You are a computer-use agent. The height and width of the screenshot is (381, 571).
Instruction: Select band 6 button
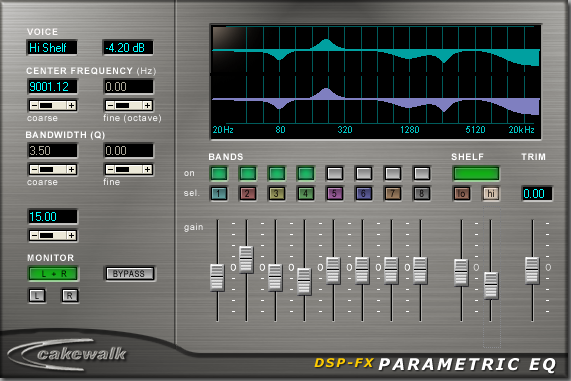pos(363,193)
